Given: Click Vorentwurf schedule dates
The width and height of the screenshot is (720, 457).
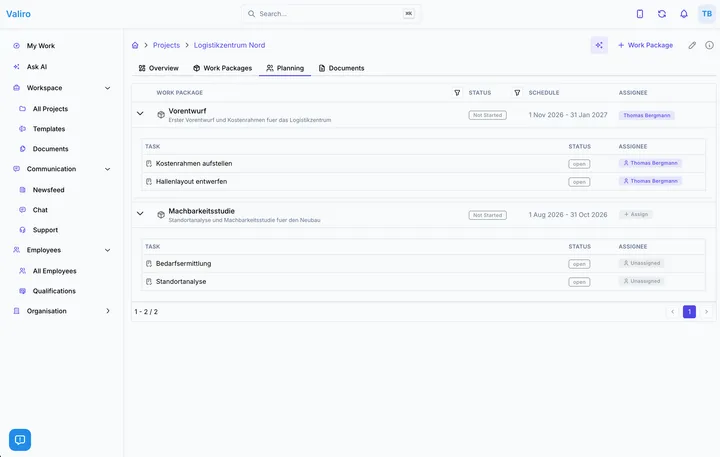Looking at the screenshot, I should tap(568, 115).
